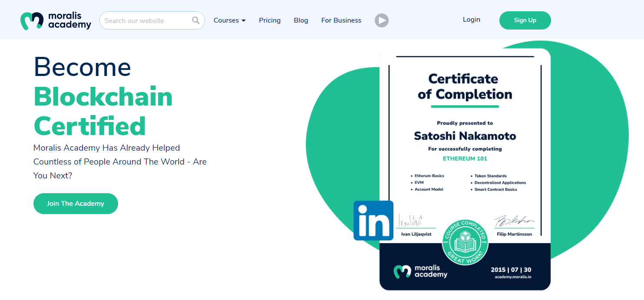Screen dimensions: 644x300
Task: Click the academy.moralis.io text
Action: tap(513, 277)
